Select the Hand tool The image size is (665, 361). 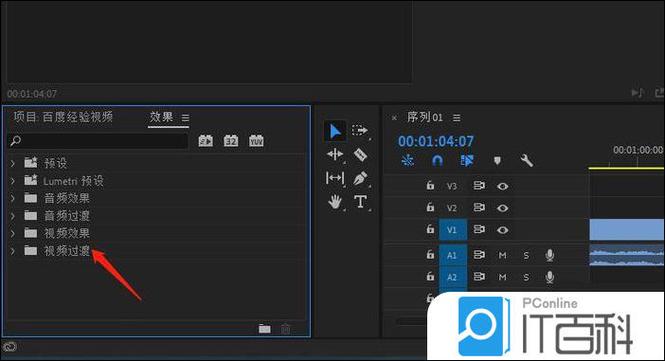point(335,201)
